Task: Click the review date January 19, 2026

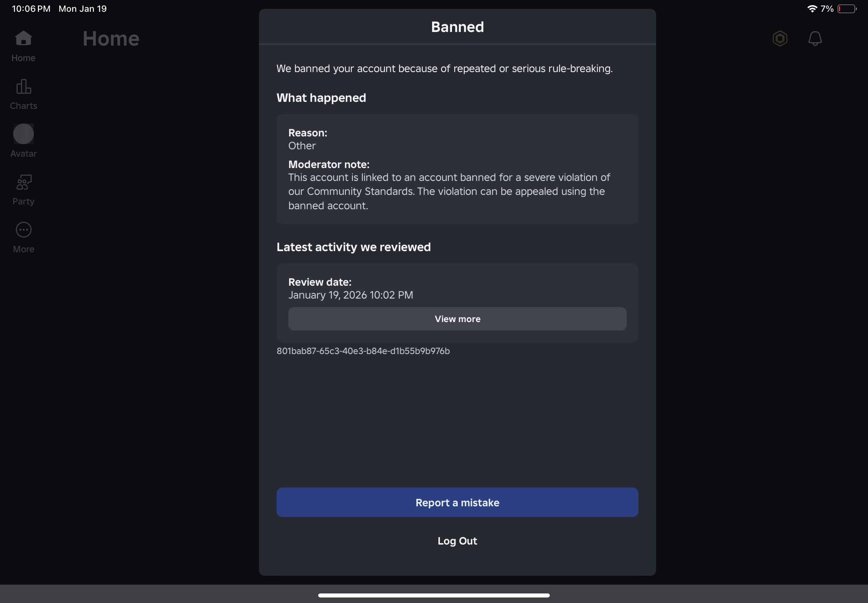Action: click(x=351, y=295)
